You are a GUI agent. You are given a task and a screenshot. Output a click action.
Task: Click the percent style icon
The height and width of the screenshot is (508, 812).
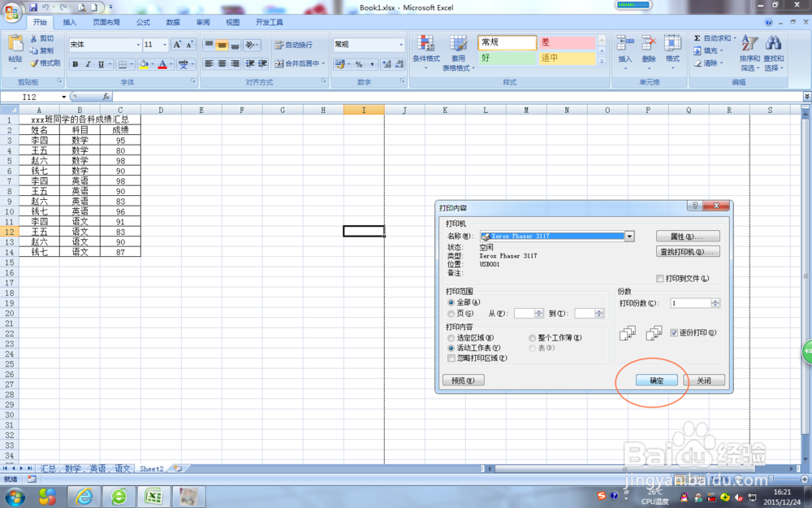coord(358,64)
